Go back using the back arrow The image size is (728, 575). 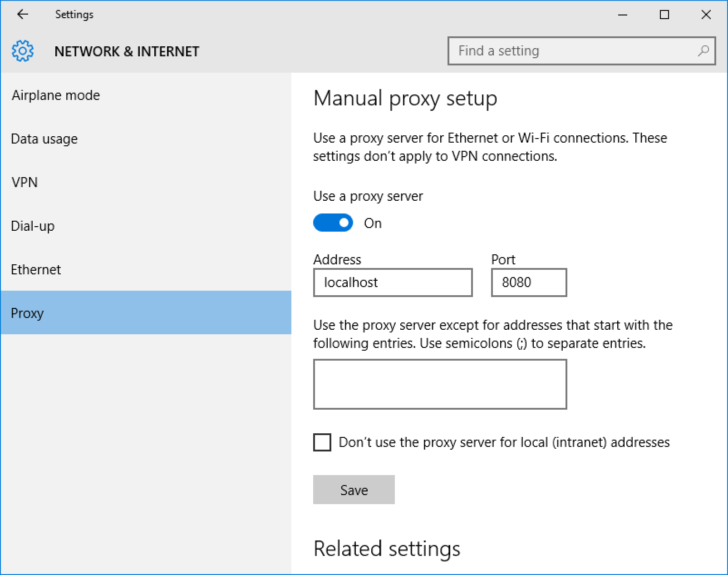tap(22, 15)
